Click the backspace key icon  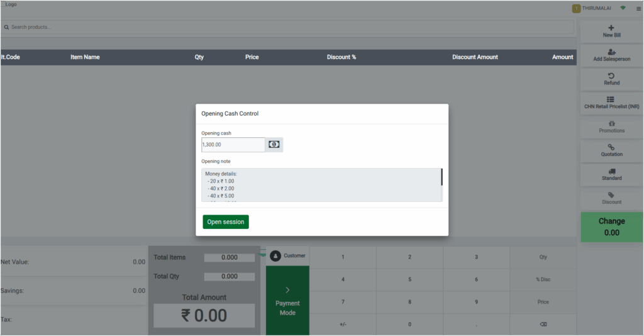tap(543, 325)
